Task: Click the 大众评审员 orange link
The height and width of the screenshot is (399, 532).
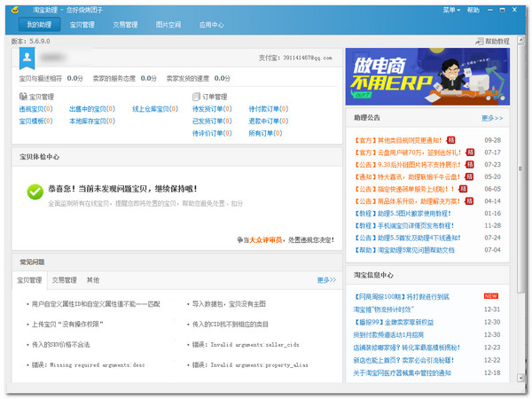Action: pyautogui.click(x=266, y=240)
